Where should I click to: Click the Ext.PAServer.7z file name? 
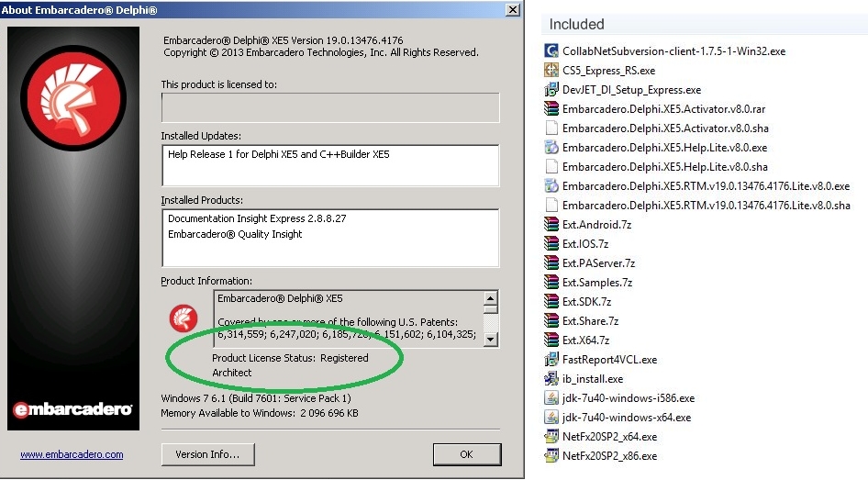click(598, 263)
